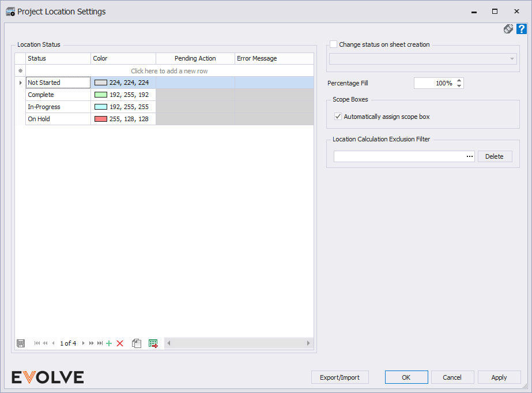Click the new-row asterisk indicator
The width and height of the screenshot is (532, 393).
point(20,71)
